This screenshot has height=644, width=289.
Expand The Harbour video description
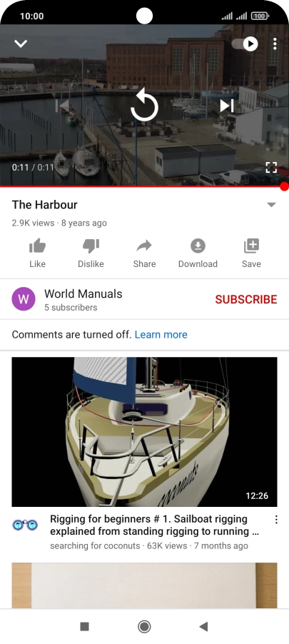[x=271, y=204]
